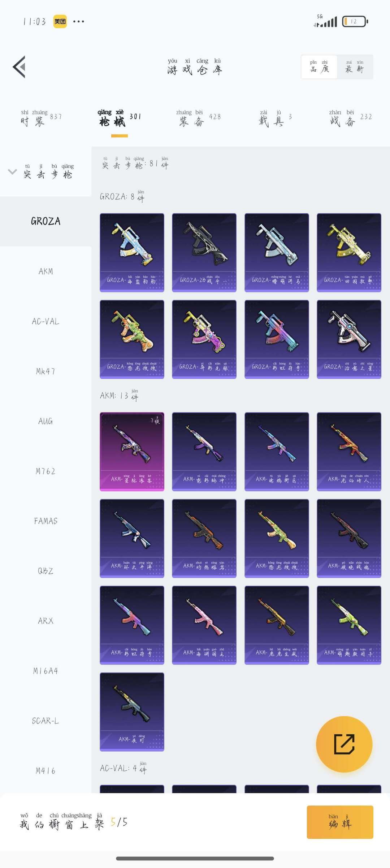Tap the orange share export icon
The height and width of the screenshot is (868, 390).
pyautogui.click(x=344, y=744)
